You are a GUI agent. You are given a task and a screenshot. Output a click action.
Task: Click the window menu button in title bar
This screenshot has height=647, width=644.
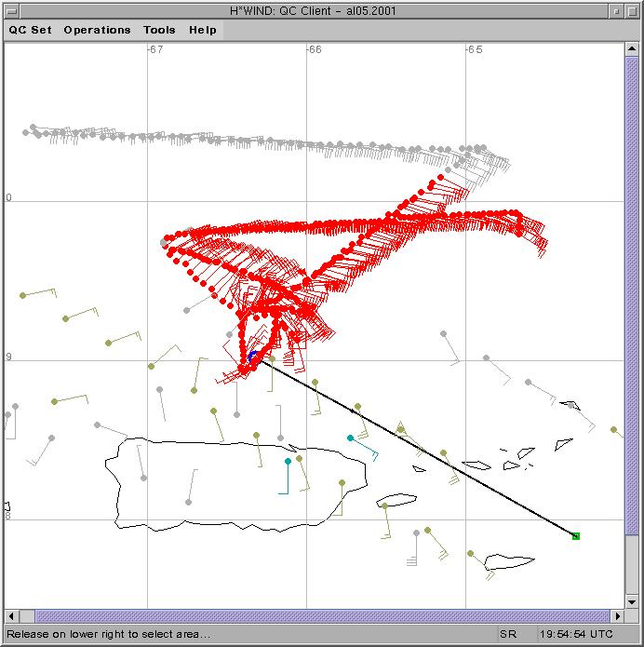(x=10, y=10)
